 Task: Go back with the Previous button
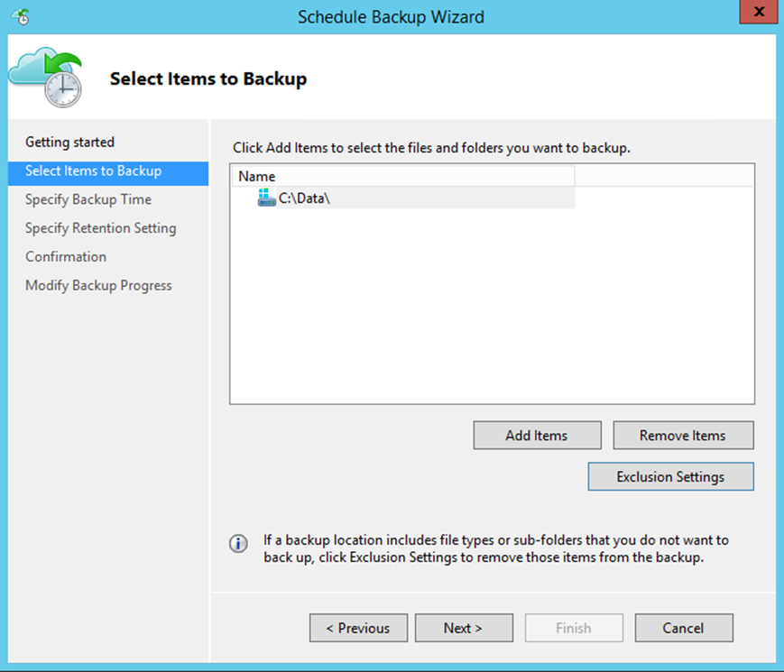click(x=358, y=628)
